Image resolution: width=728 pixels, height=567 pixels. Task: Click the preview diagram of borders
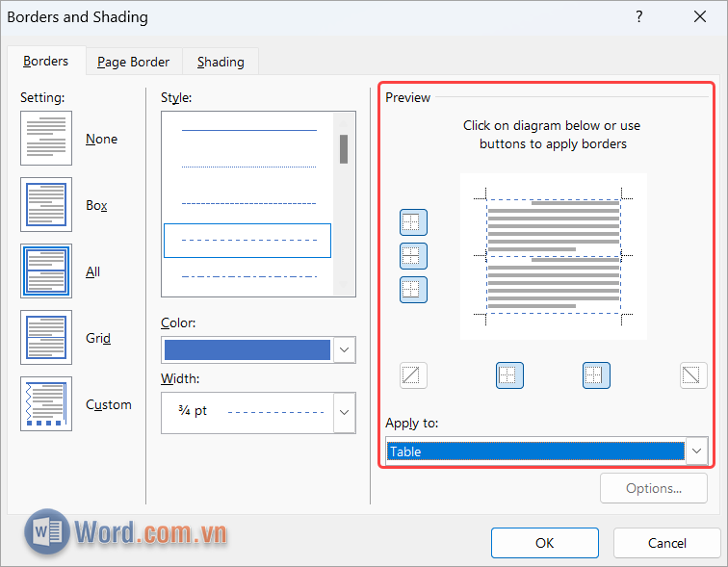(x=554, y=257)
